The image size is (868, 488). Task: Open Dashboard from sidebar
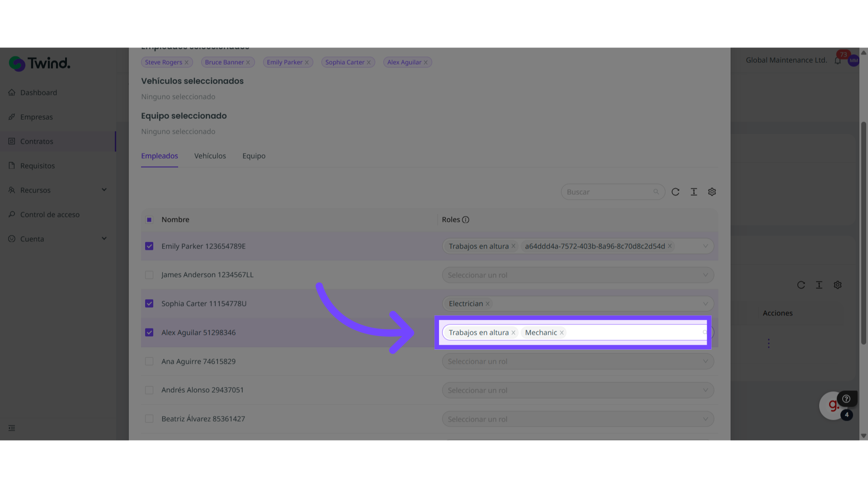(38, 93)
